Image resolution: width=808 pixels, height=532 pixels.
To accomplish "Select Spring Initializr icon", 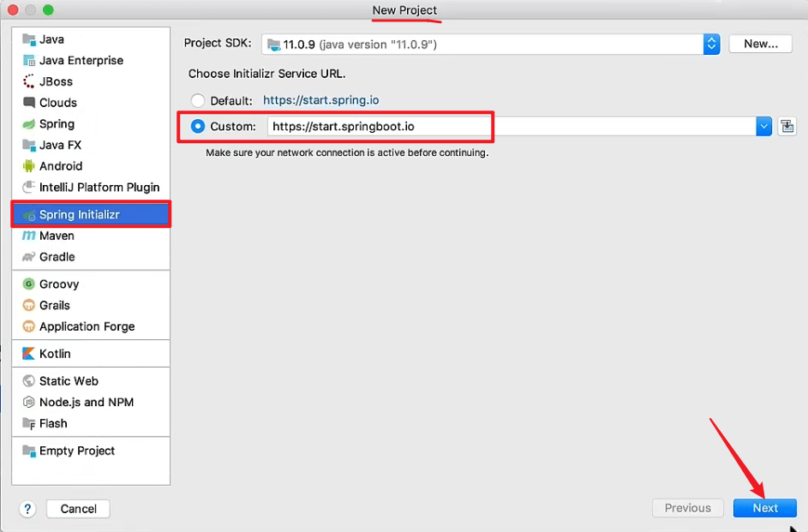I will tap(29, 215).
